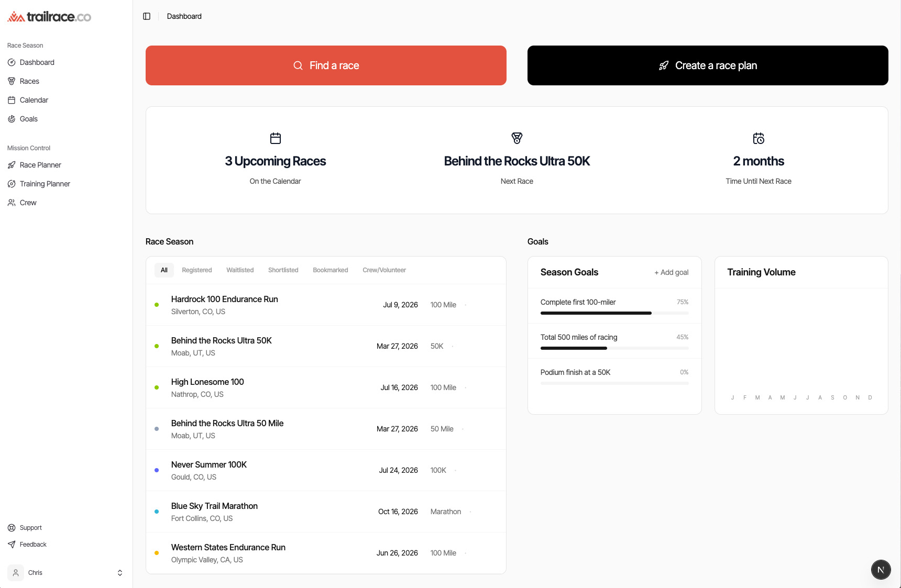Open Goals target icon in sidebar
This screenshot has width=901, height=588.
tap(12, 119)
